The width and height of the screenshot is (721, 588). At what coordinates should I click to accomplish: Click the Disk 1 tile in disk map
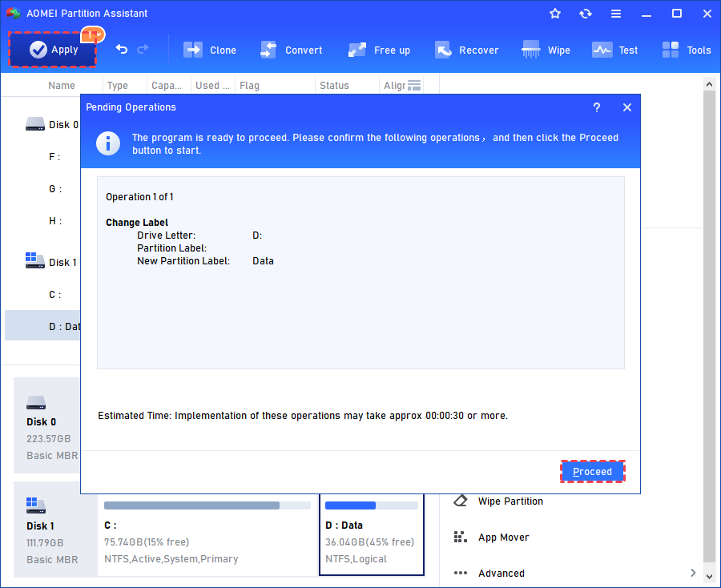(x=55, y=530)
